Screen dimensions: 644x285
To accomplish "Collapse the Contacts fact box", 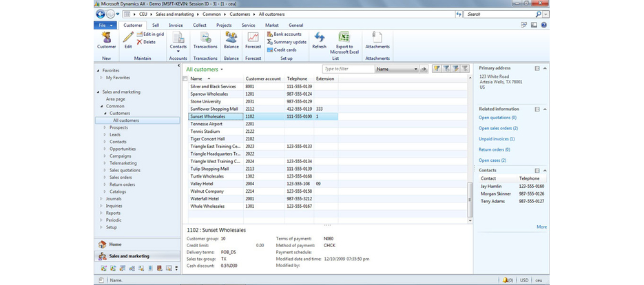I will (545, 170).
